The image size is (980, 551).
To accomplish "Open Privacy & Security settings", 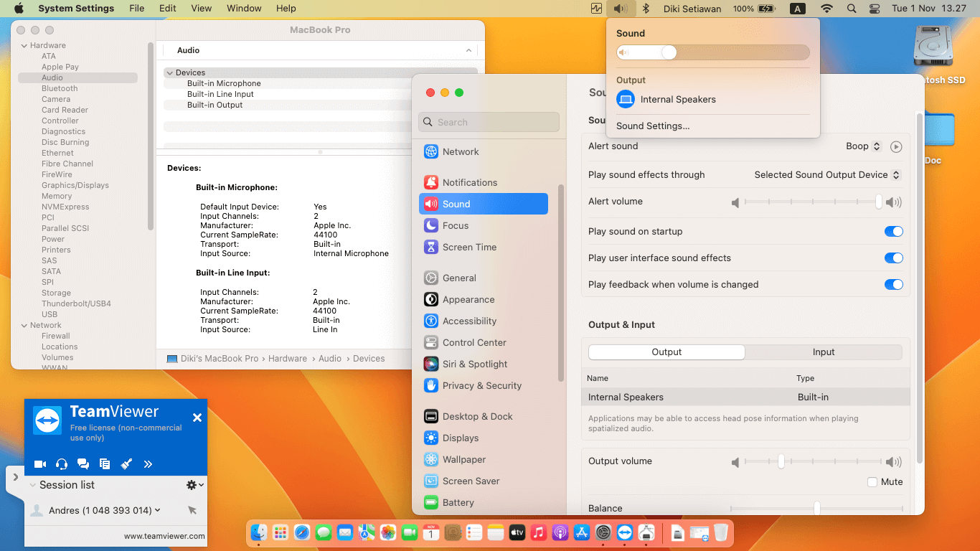I will [x=484, y=385].
